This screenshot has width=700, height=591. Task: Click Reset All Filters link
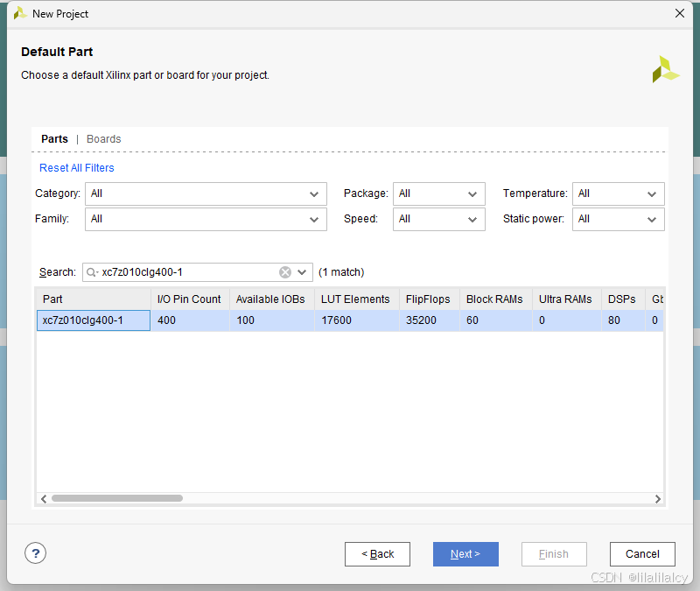[77, 168]
